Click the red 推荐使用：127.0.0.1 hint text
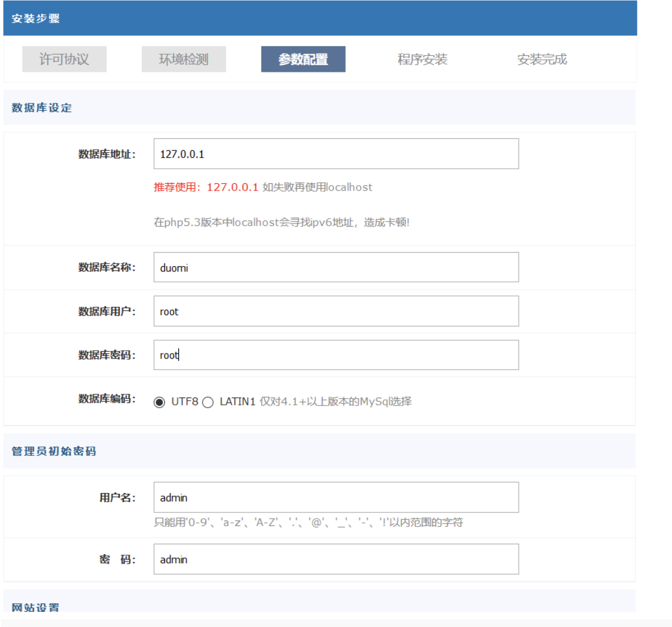The width and height of the screenshot is (672, 627). point(206,187)
